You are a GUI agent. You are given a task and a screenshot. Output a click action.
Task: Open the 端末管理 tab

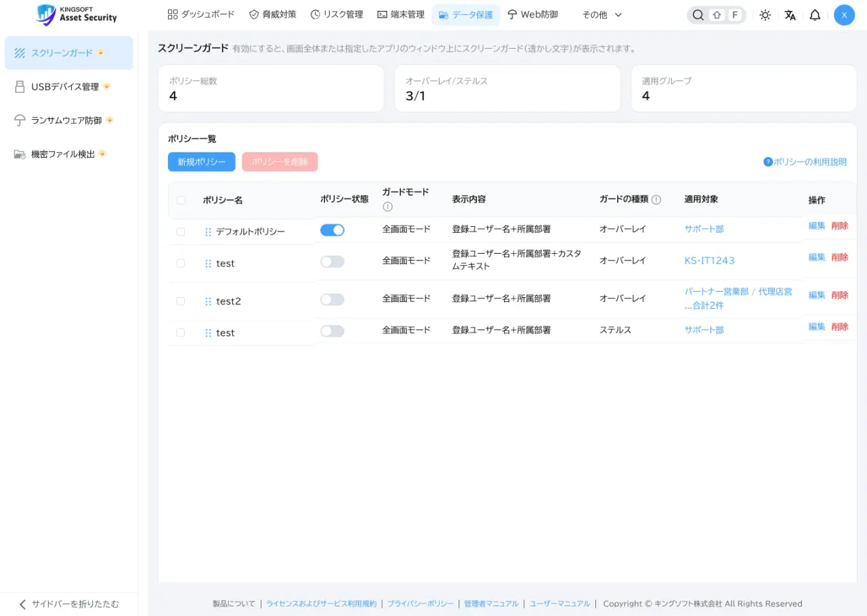pos(401,15)
